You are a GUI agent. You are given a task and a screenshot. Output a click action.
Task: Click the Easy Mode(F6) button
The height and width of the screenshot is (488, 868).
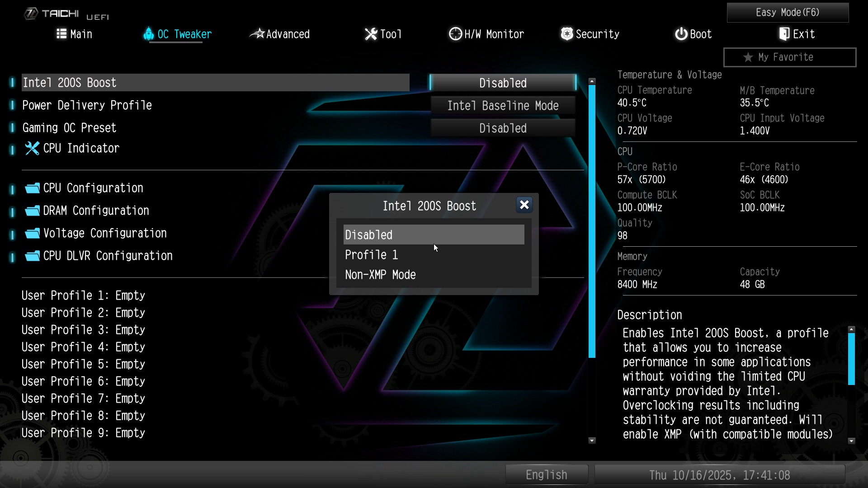pos(788,13)
